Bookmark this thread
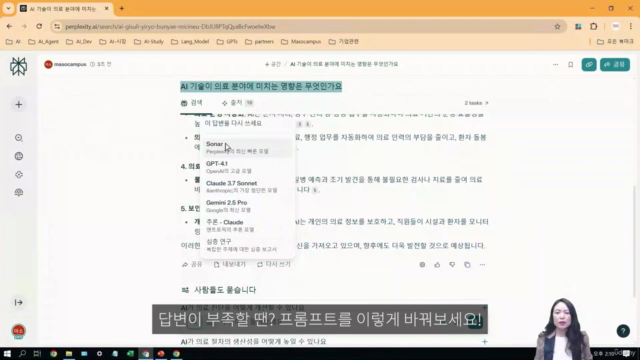640x360 pixels. 571,64
